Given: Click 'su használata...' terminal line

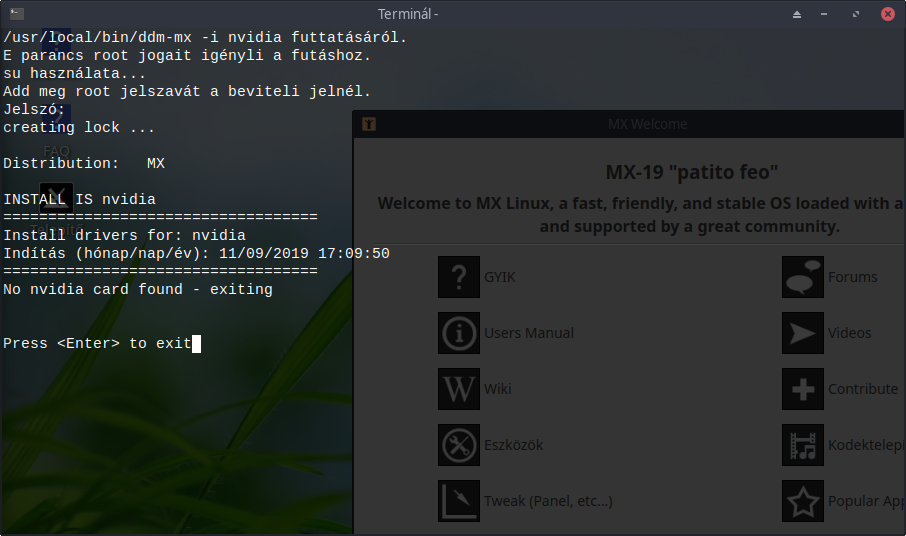Looking at the screenshot, I should 74,73.
